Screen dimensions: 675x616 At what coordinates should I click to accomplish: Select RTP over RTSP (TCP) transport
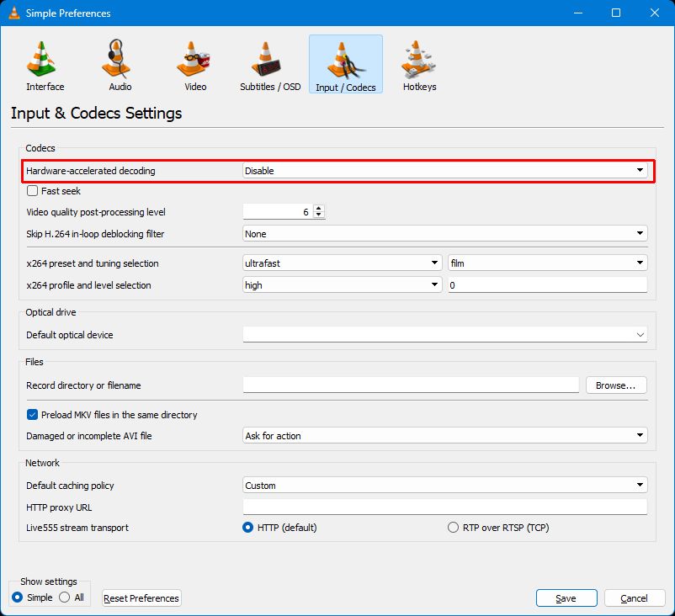(x=453, y=528)
